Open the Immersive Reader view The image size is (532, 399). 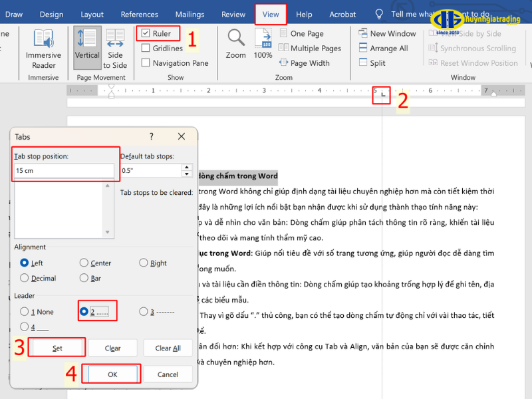click(43, 49)
